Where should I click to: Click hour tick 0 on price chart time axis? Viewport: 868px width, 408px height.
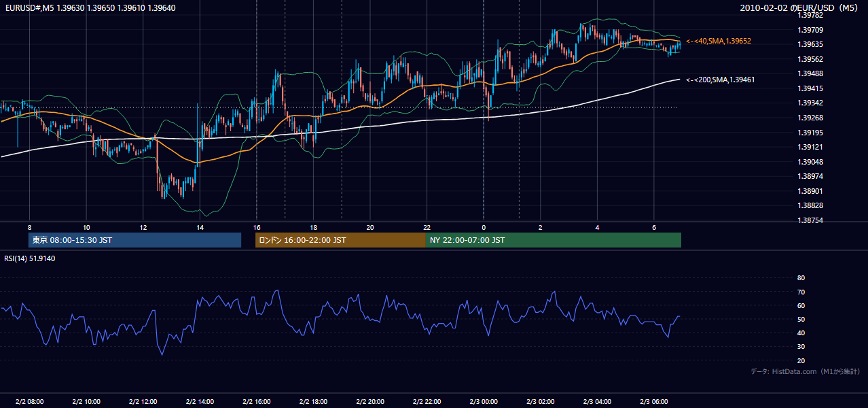(484, 227)
